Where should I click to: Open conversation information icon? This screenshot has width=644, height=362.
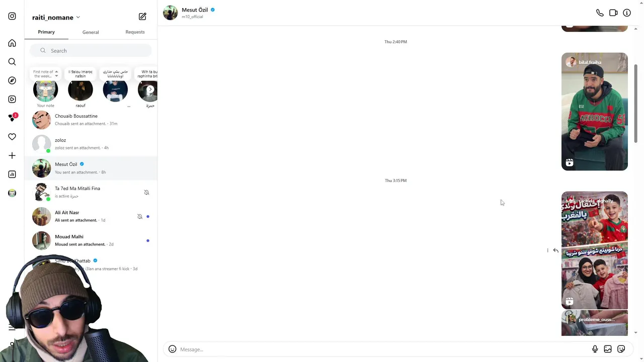[x=627, y=13]
